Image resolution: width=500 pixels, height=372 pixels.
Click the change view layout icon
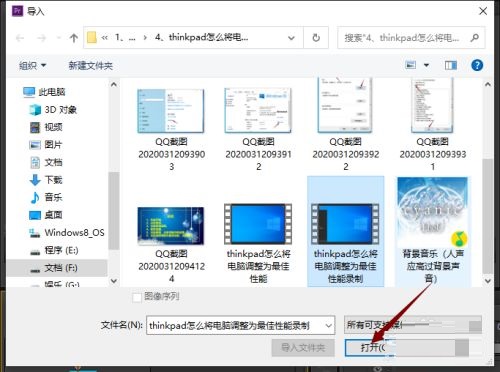[x=410, y=65]
